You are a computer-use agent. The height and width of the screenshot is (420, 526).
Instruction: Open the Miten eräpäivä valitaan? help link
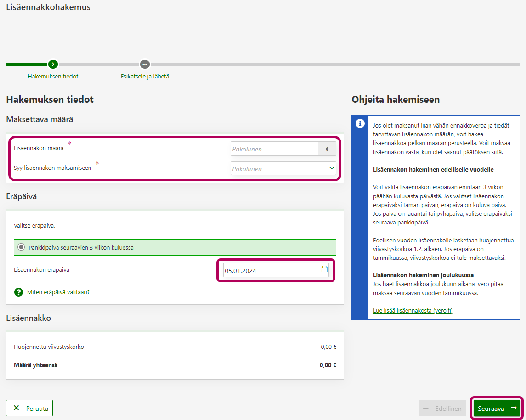[x=58, y=292]
